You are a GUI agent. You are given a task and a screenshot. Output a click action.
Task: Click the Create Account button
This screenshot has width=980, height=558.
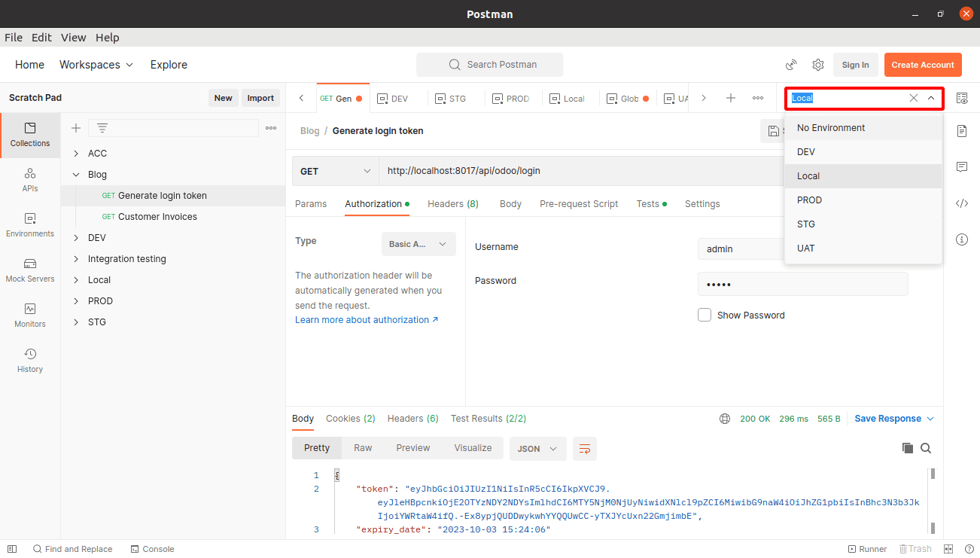point(923,65)
